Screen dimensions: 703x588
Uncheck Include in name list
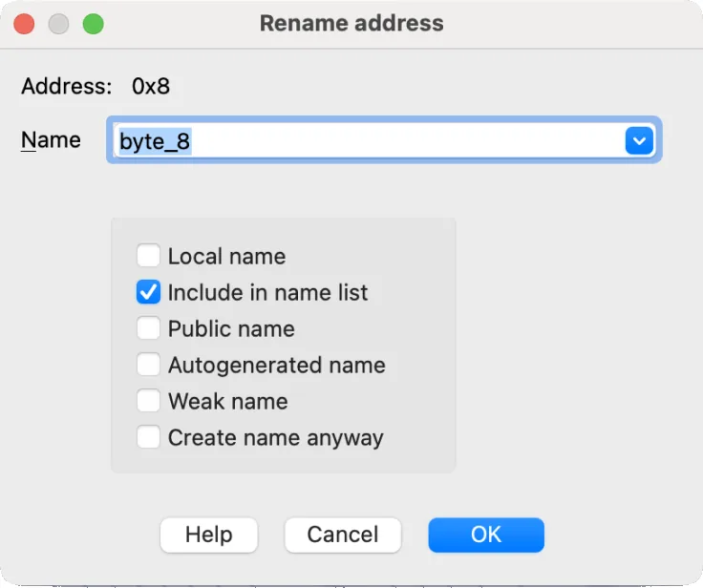148,292
